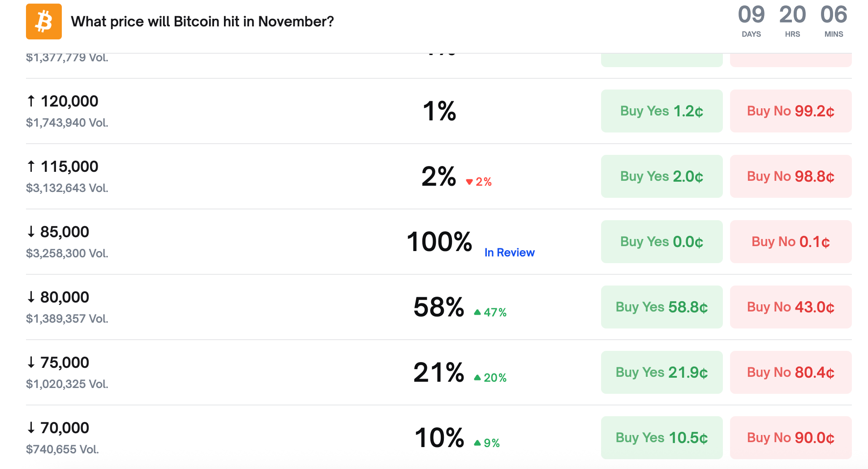
Task: Choose Buy Yes 21.9¢ for 75,000
Action: pyautogui.click(x=662, y=372)
